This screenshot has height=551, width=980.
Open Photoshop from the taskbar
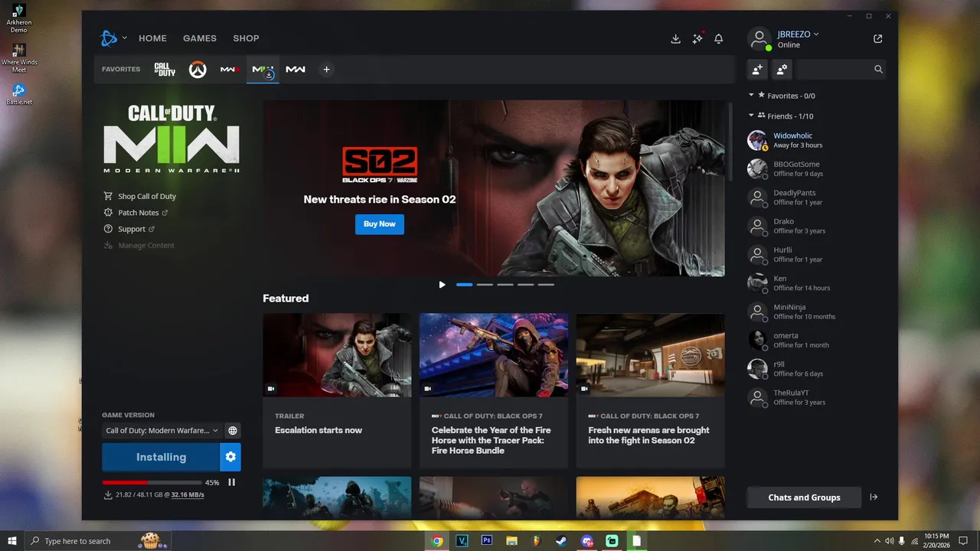click(486, 540)
